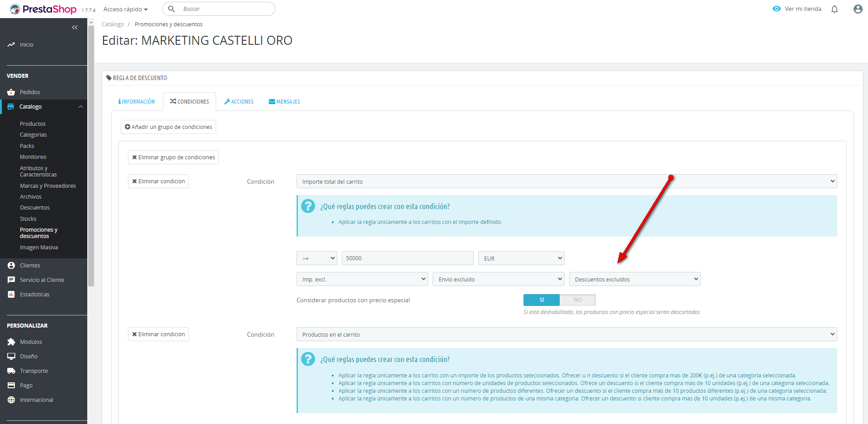Open the >= operator dropdown
The height and width of the screenshot is (424, 868).
point(317,258)
